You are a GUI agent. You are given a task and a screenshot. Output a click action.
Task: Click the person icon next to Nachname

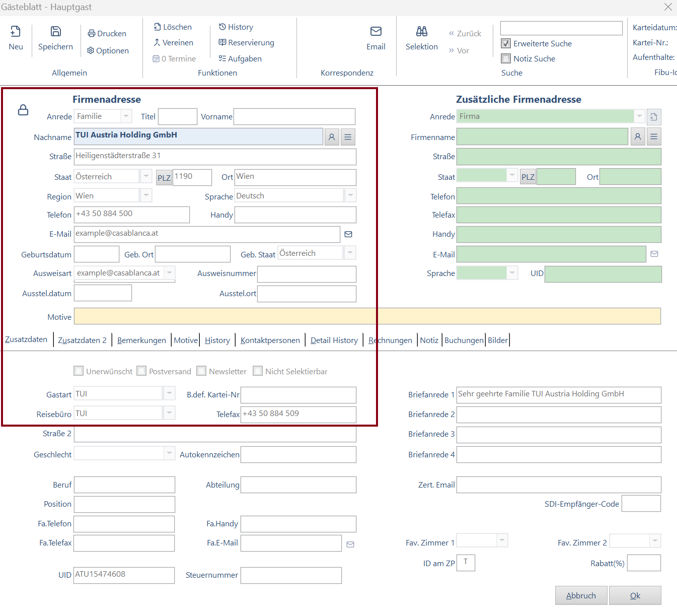(x=332, y=137)
